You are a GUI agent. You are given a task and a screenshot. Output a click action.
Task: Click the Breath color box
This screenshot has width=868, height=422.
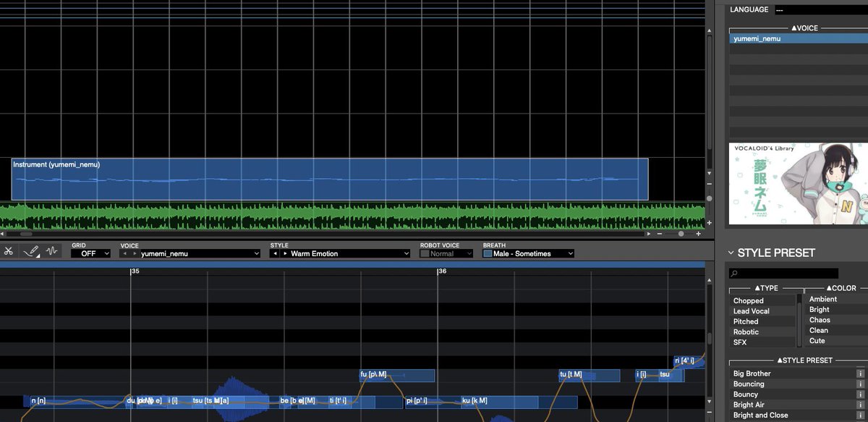click(x=488, y=254)
